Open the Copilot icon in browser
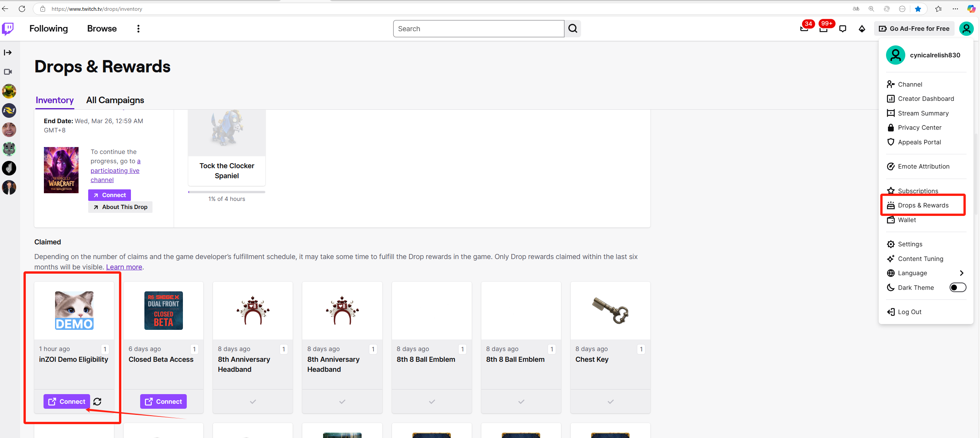This screenshot has width=980, height=438. click(972, 9)
